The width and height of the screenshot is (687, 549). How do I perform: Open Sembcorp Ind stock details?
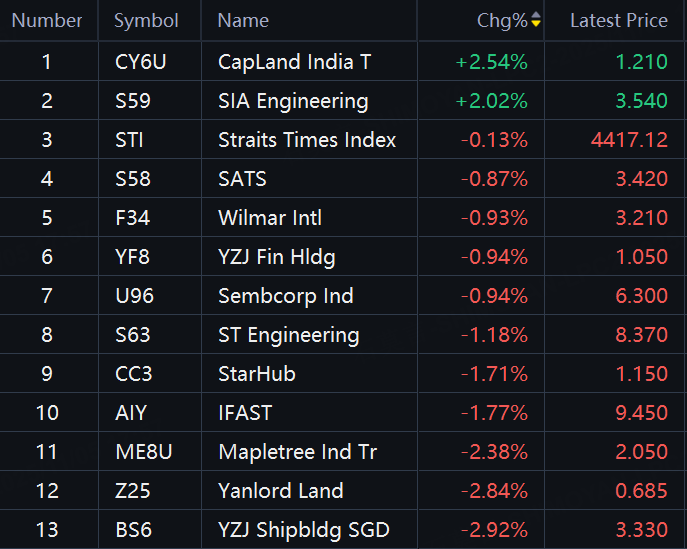[x=286, y=296]
